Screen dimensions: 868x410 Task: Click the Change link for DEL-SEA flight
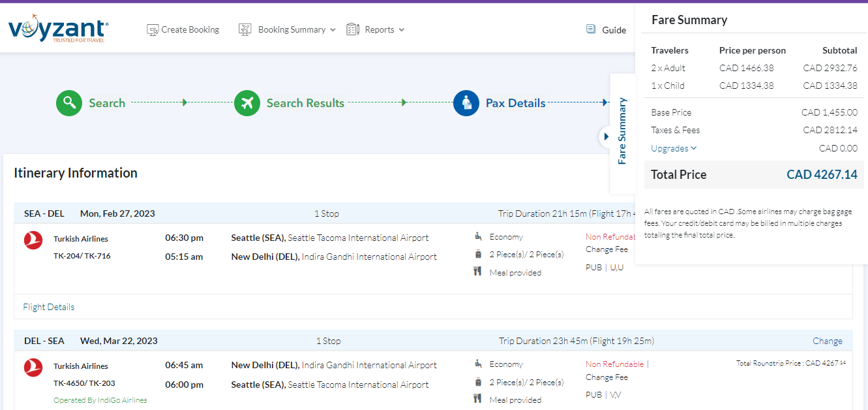pyautogui.click(x=827, y=341)
